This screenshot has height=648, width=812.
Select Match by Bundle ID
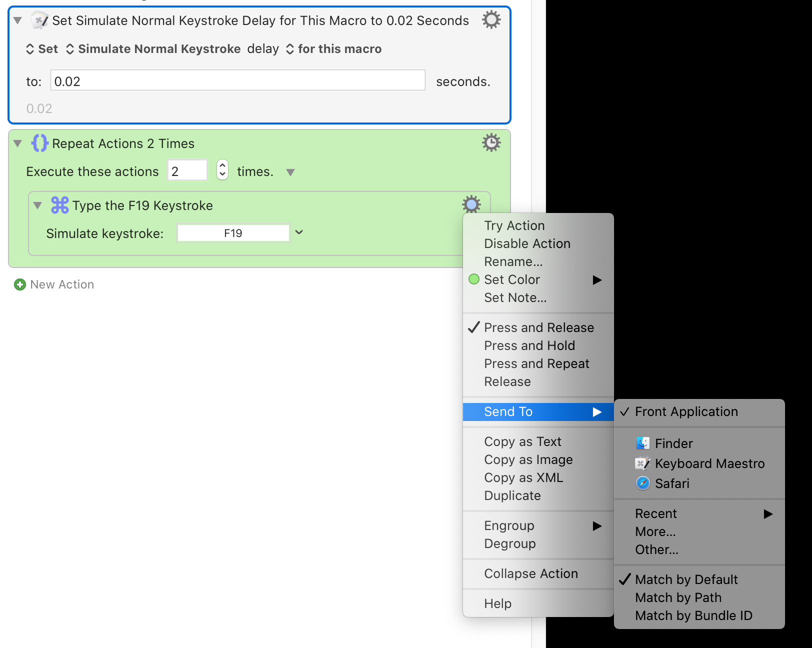(x=699, y=615)
